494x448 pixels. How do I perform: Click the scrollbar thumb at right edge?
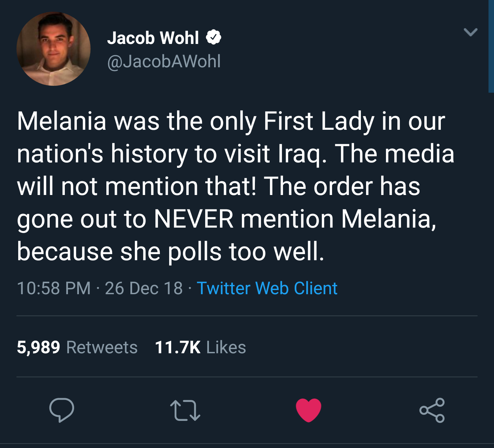(x=491, y=46)
